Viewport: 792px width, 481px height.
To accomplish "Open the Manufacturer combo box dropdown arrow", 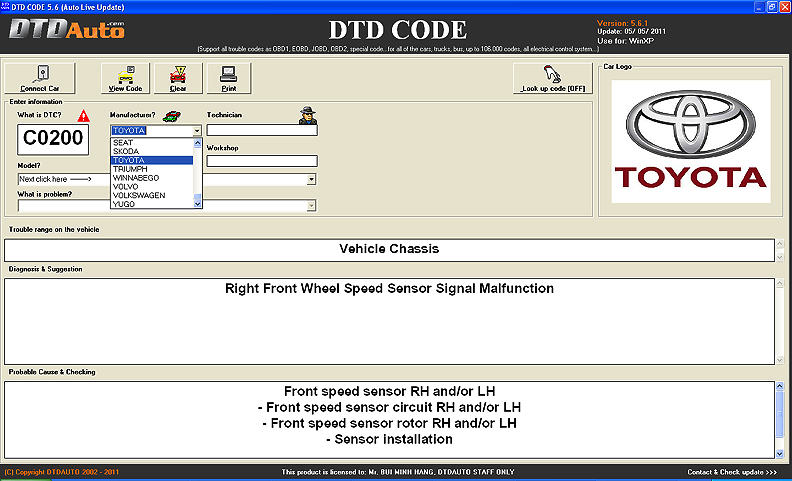I will point(197,131).
